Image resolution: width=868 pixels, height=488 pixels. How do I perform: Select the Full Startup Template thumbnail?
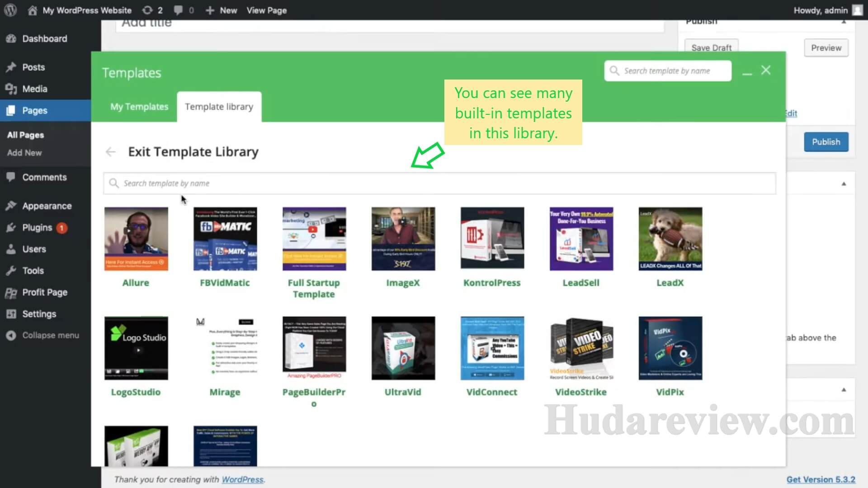point(314,239)
